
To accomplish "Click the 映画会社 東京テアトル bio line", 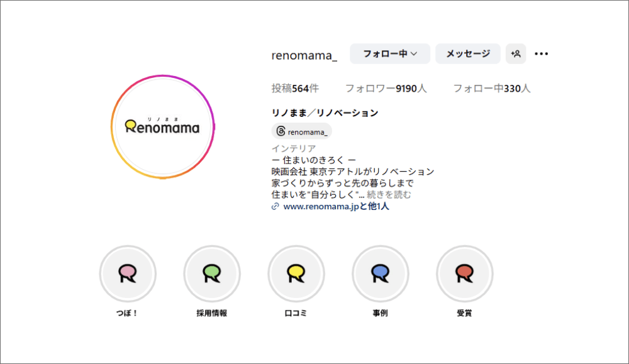I will pos(353,172).
